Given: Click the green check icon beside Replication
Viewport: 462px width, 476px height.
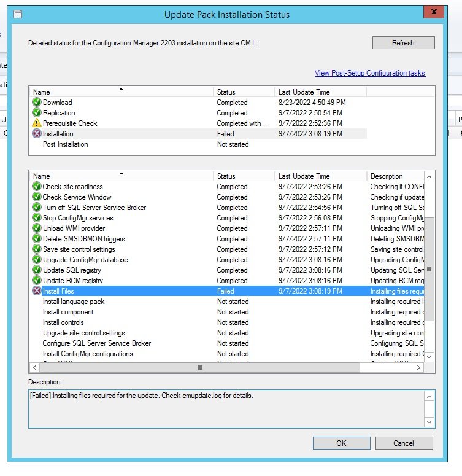Looking at the screenshot, I should click(37, 112).
